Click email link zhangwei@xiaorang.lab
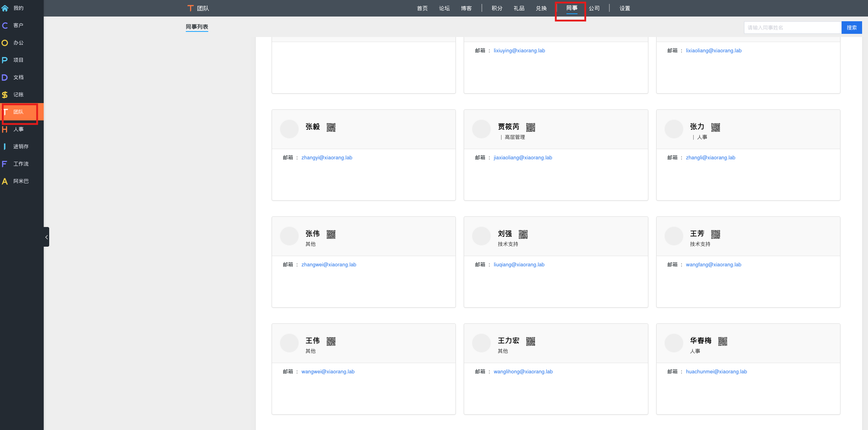The image size is (868, 430). 328,265
